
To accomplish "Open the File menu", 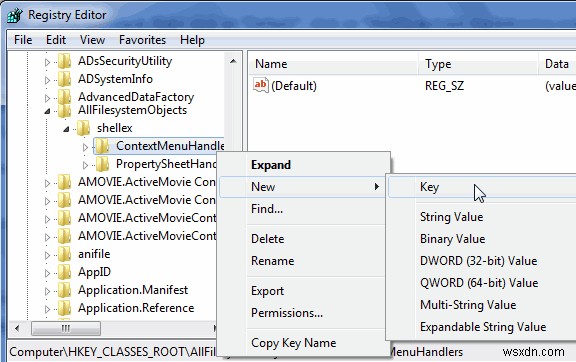I will (x=23, y=40).
